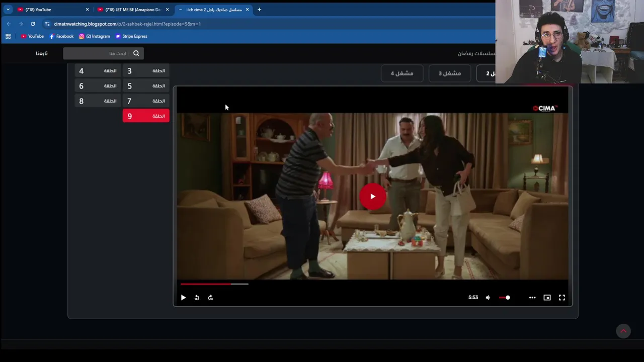Screen dimensions: 644x362
Task: Open the YouTube bookmark
Action: click(x=32, y=36)
